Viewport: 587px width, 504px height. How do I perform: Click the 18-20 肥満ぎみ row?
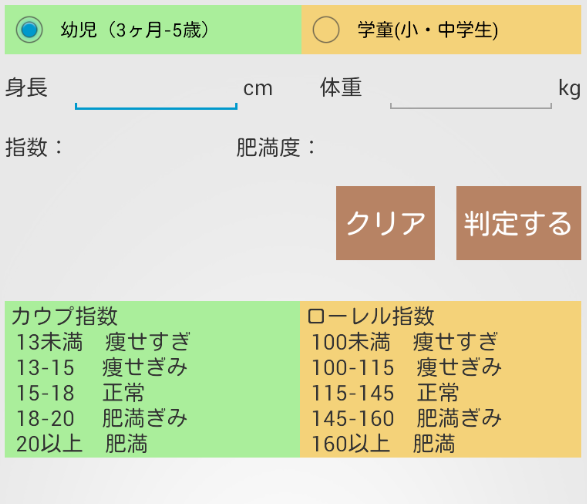[102, 418]
